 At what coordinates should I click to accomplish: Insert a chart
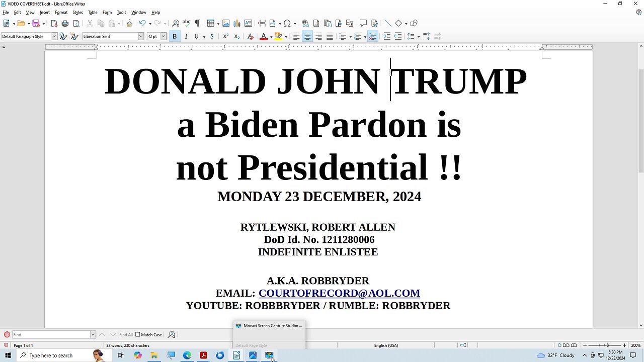237,23
